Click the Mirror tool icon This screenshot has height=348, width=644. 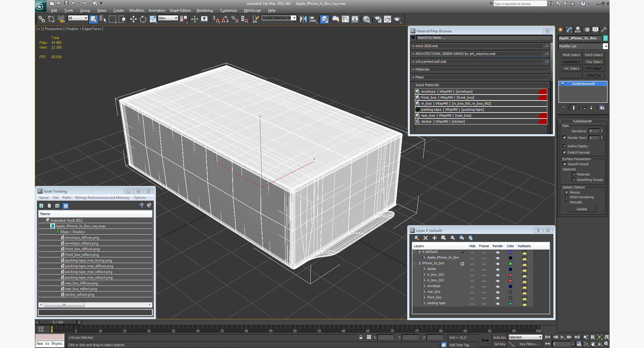click(303, 19)
